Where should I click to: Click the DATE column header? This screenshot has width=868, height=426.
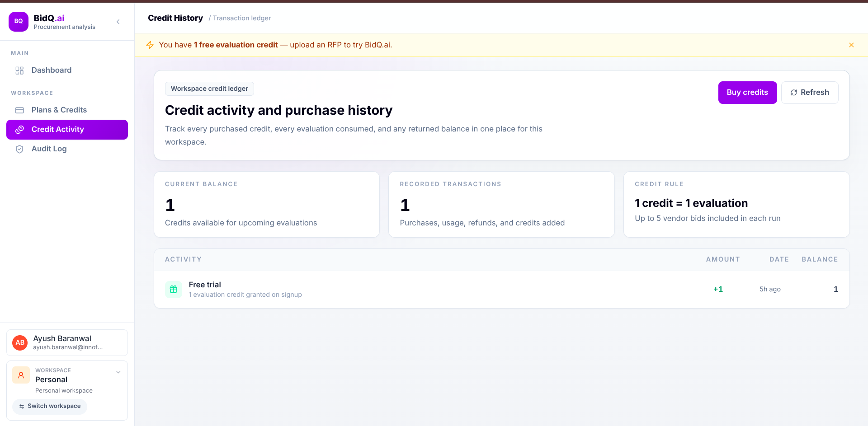[779, 259]
